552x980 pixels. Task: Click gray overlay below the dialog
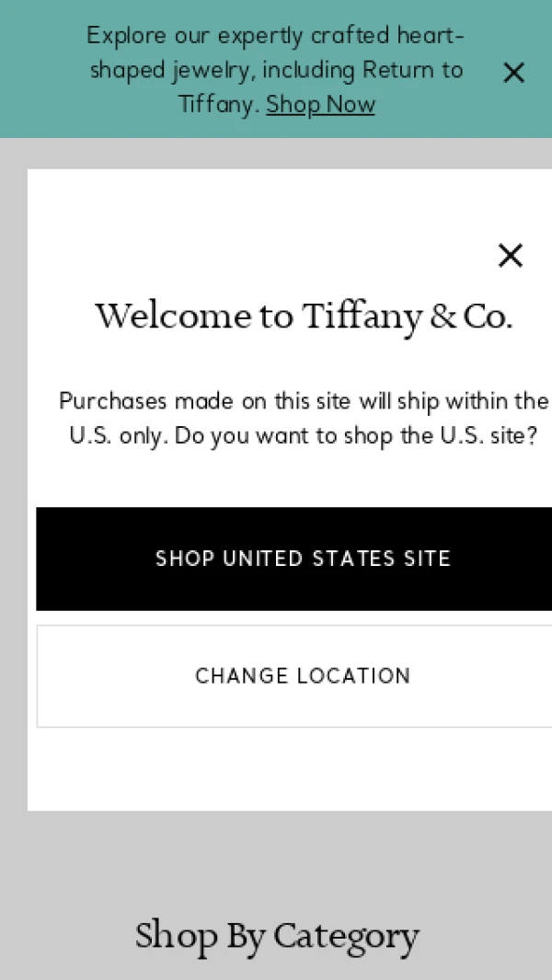276,856
